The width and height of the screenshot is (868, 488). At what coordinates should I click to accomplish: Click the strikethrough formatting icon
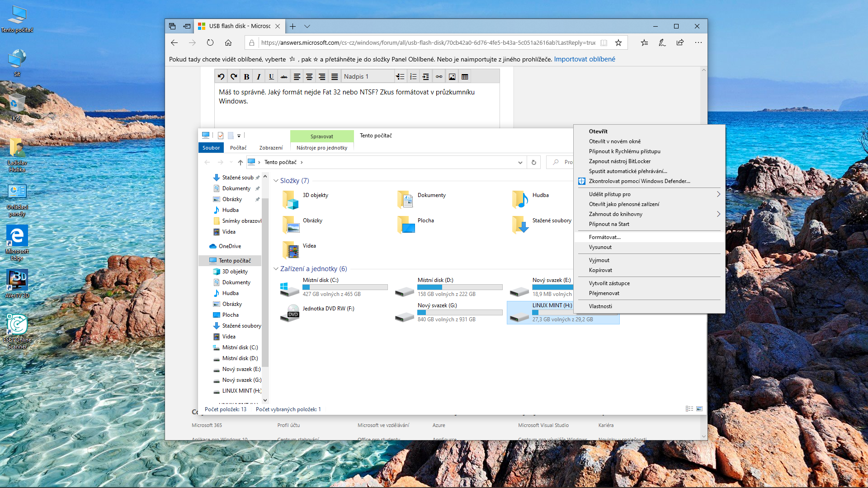pyautogui.click(x=284, y=77)
